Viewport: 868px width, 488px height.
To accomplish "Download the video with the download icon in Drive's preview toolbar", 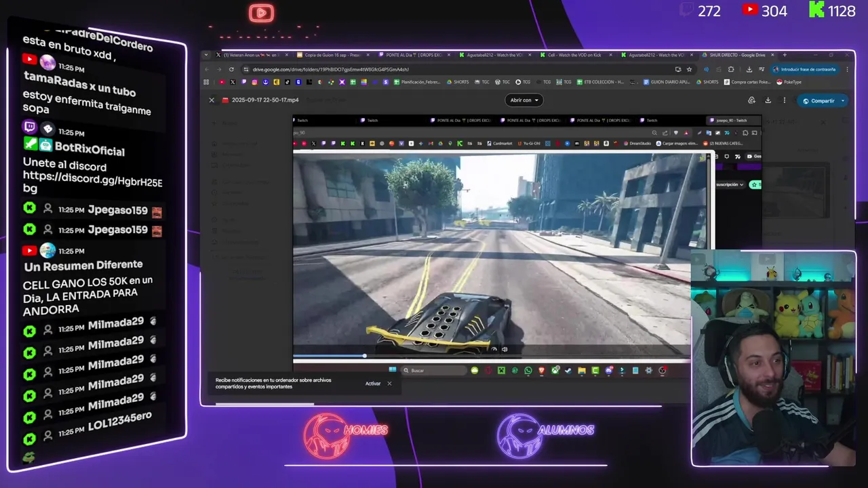I will click(x=768, y=100).
